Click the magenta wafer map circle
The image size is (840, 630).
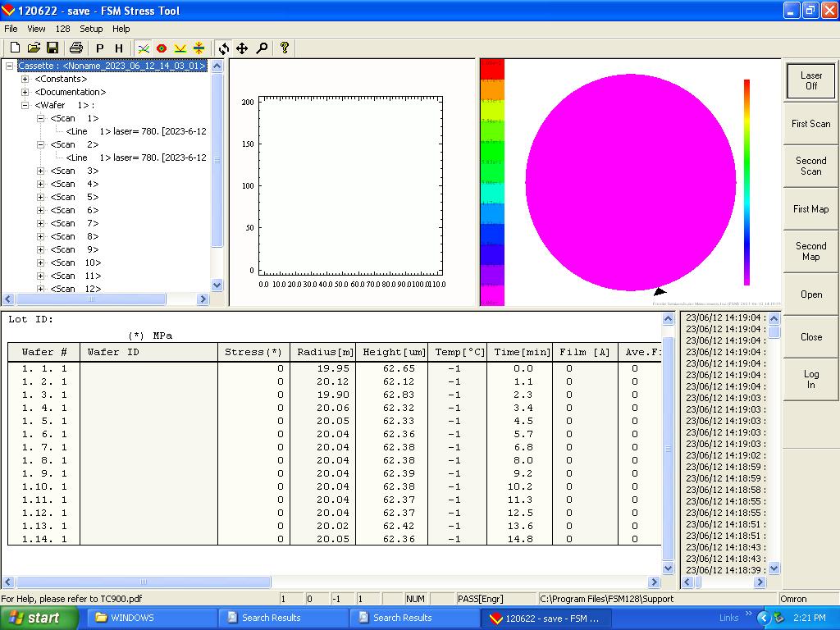point(631,182)
